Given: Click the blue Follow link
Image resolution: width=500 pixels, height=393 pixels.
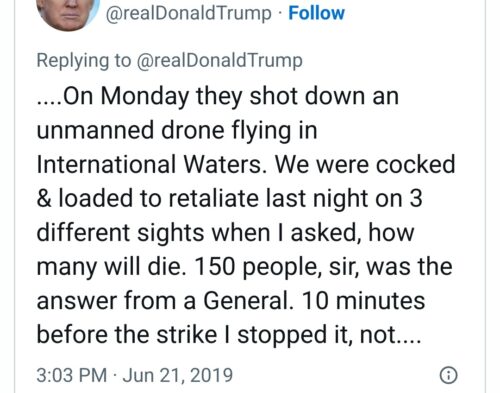Looking at the screenshot, I should [316, 13].
